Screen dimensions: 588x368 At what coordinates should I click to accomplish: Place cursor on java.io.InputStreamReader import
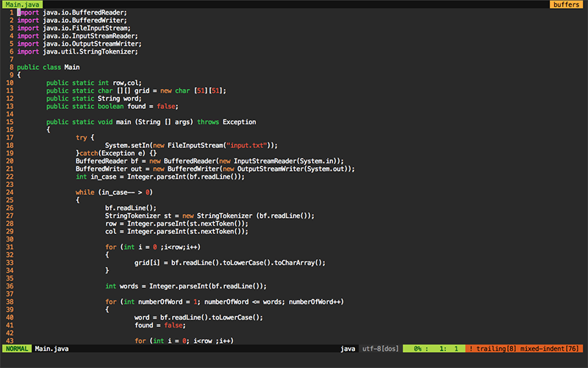click(90, 36)
